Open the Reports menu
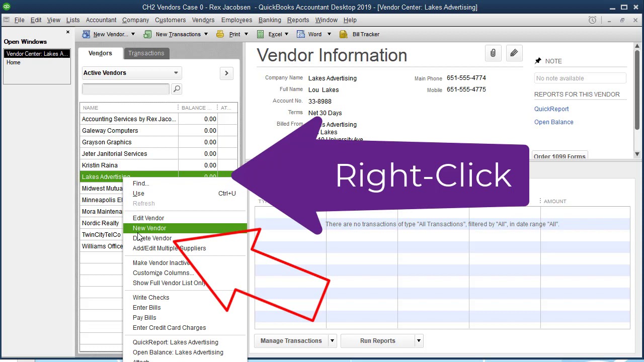 [x=298, y=20]
